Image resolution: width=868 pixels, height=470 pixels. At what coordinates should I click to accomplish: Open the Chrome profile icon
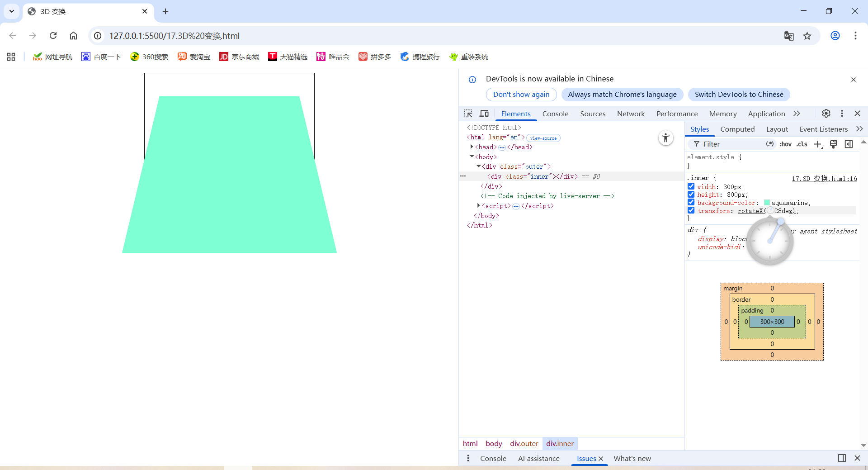point(835,36)
